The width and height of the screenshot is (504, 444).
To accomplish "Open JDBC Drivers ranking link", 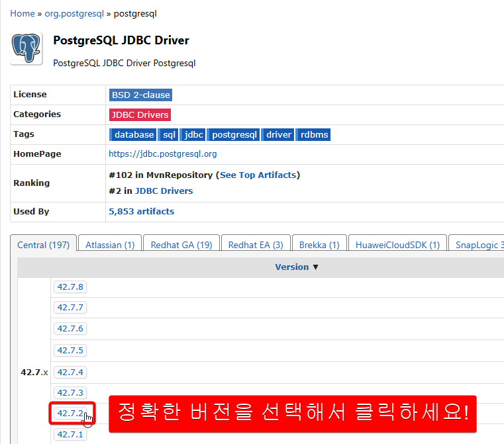I will (x=164, y=191).
